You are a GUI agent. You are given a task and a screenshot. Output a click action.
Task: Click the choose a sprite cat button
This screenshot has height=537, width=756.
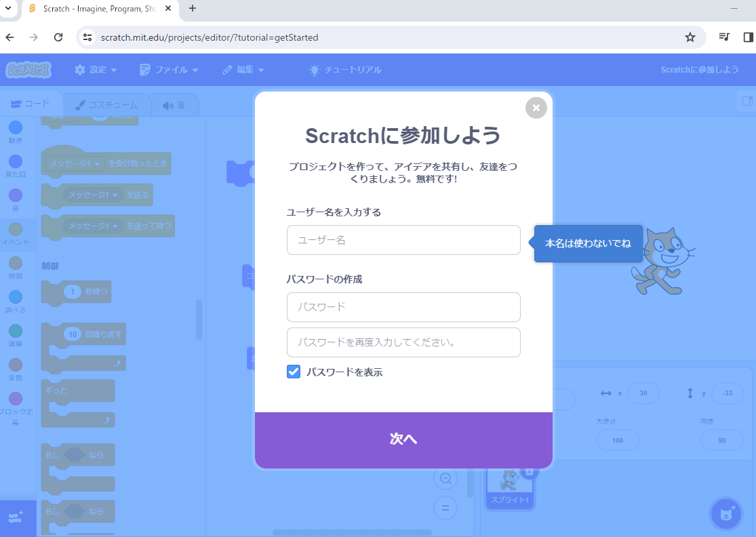pyautogui.click(x=726, y=514)
